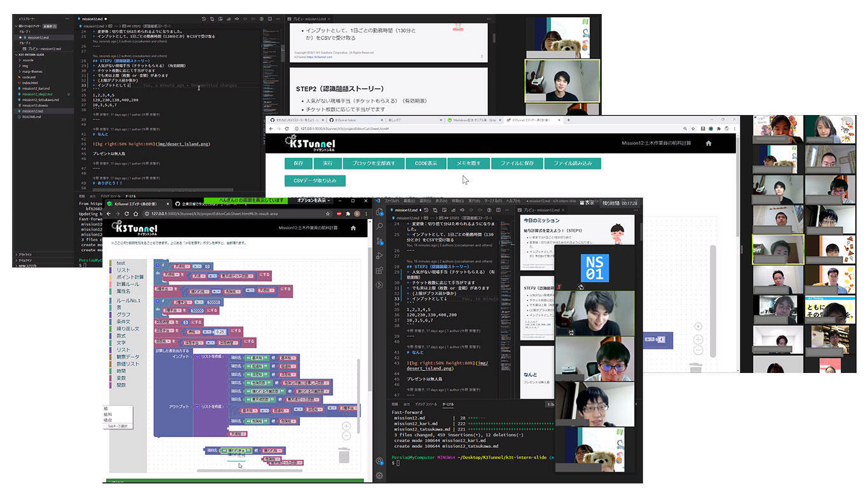
Task: Click the 保存 button in the middle K3Tunnel window
Action: coord(298,163)
